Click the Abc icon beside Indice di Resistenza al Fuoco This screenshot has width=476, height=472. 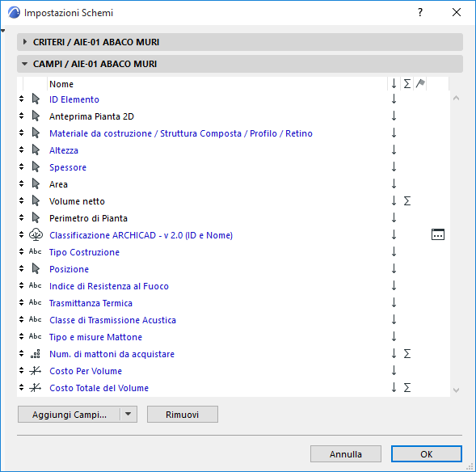pyautogui.click(x=36, y=285)
